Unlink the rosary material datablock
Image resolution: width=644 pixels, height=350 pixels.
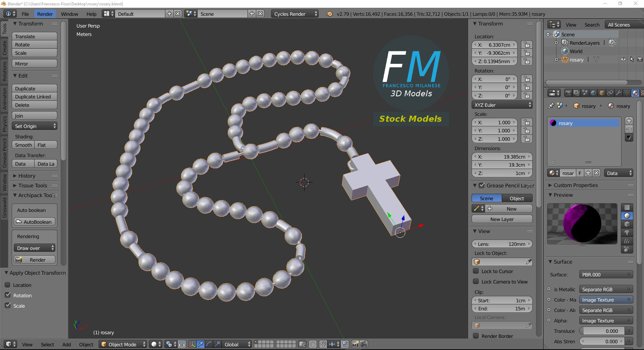[x=596, y=173]
